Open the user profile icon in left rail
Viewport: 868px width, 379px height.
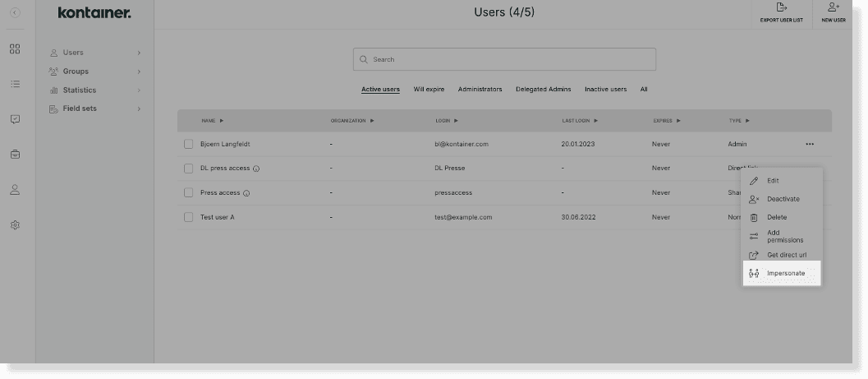point(15,189)
